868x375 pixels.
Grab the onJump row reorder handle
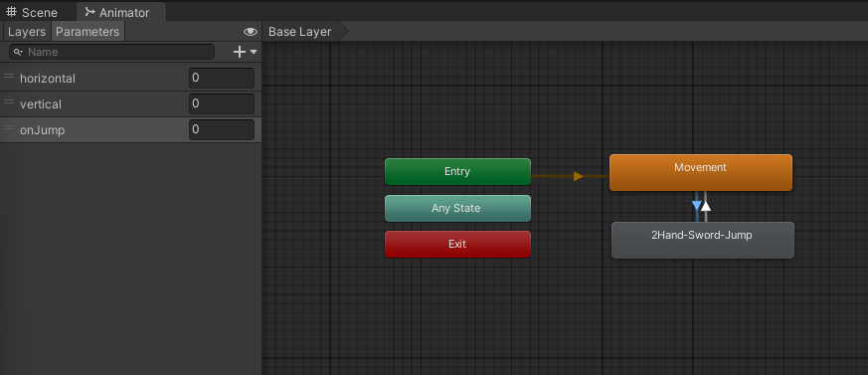tap(9, 128)
